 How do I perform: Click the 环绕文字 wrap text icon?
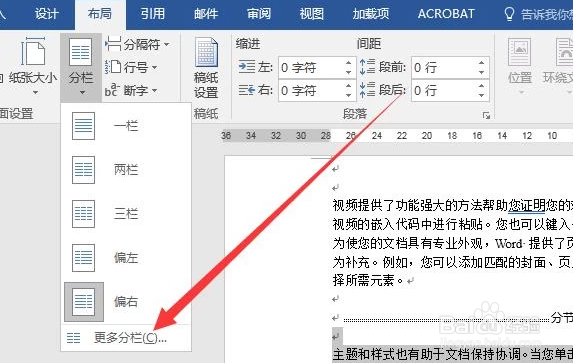point(565,52)
